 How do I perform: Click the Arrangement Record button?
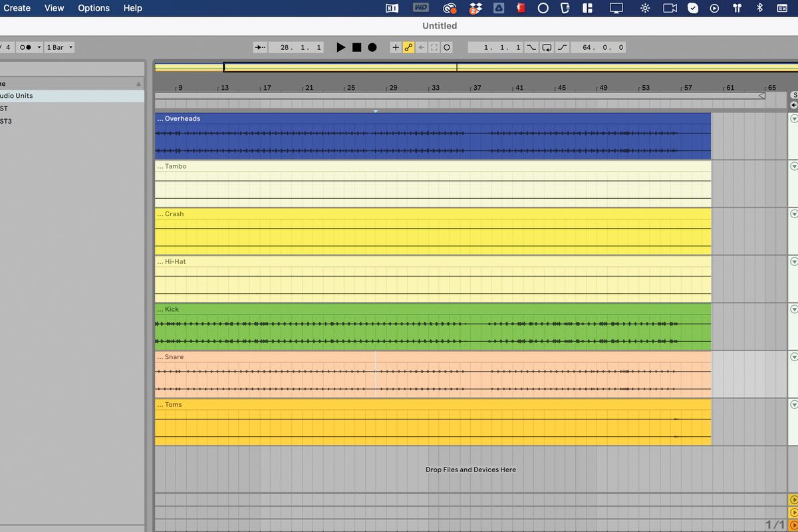coord(371,47)
